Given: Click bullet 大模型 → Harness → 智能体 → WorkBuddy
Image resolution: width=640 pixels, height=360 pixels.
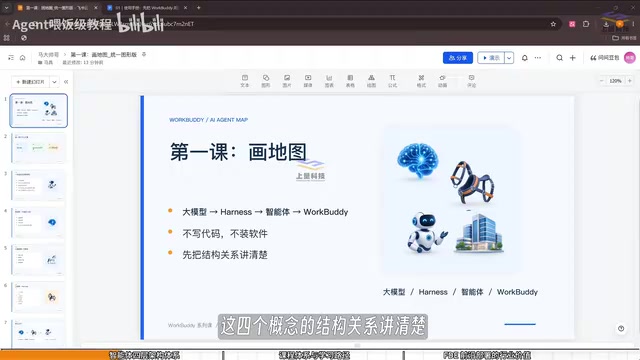Looking at the screenshot, I should click(x=265, y=212).
